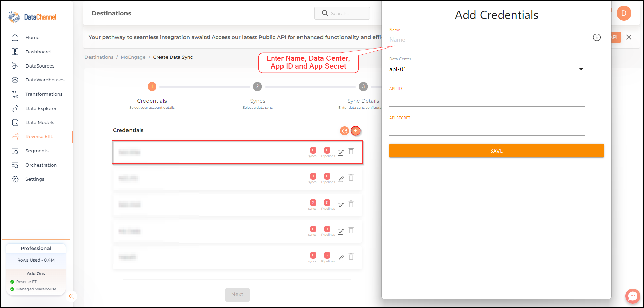
Task: Click the DataSources sidebar icon
Action: (x=15, y=66)
